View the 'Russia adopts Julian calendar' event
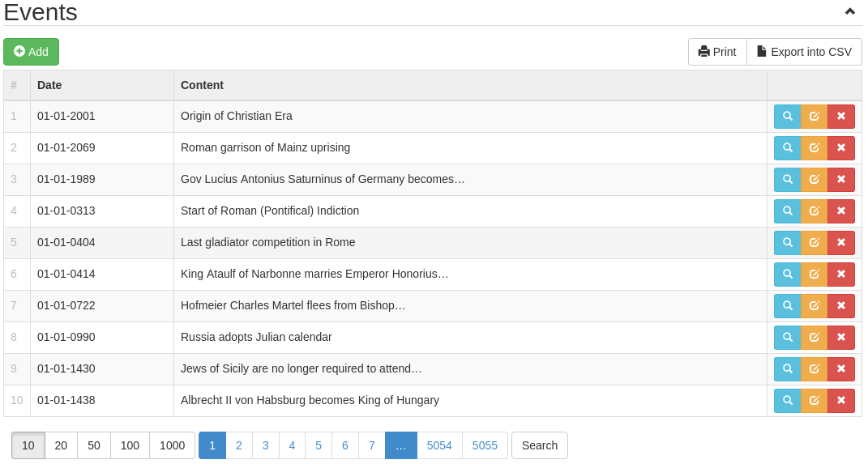This screenshot has width=868, height=464. tap(787, 338)
